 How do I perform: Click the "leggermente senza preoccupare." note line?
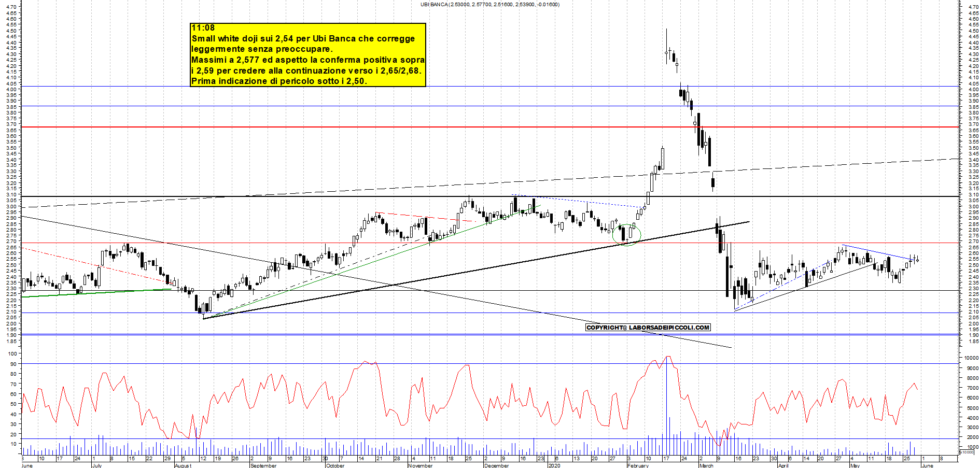coord(262,49)
